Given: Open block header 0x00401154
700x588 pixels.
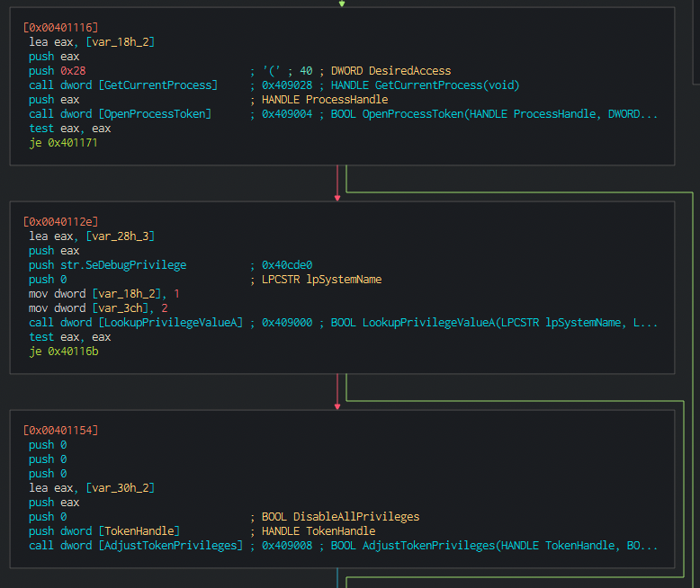Looking at the screenshot, I should coord(60,431).
